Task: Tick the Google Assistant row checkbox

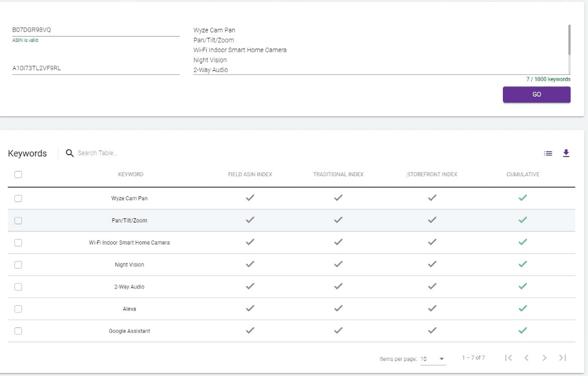Action: (18, 331)
